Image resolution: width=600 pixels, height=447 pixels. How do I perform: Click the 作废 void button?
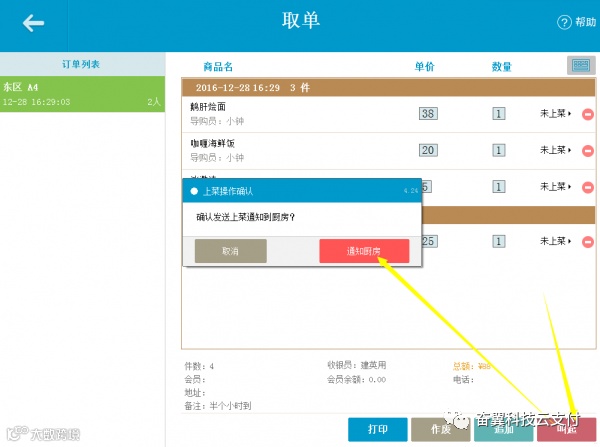(440, 429)
